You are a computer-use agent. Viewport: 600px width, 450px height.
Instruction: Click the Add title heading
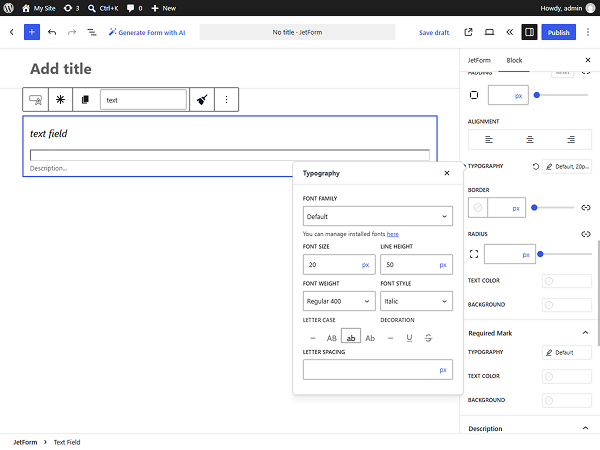click(x=61, y=69)
